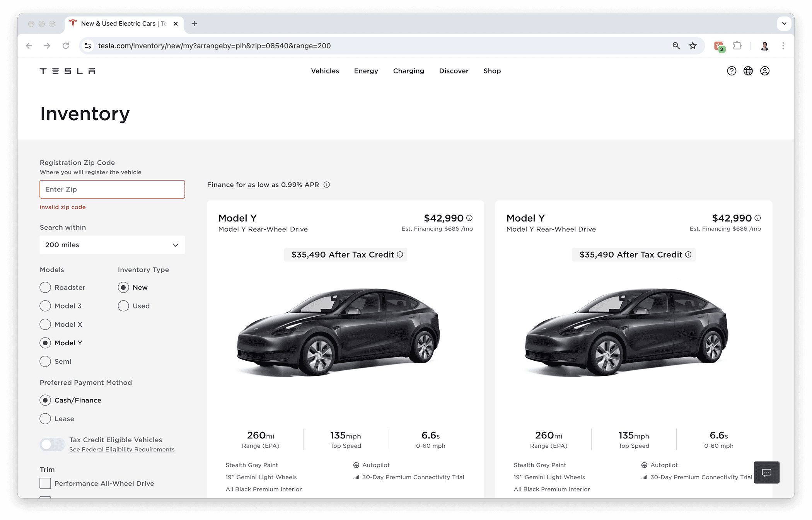The width and height of the screenshot is (812, 520).
Task: Click the Autopilot steering wheel icon on first card
Action: (x=356, y=465)
